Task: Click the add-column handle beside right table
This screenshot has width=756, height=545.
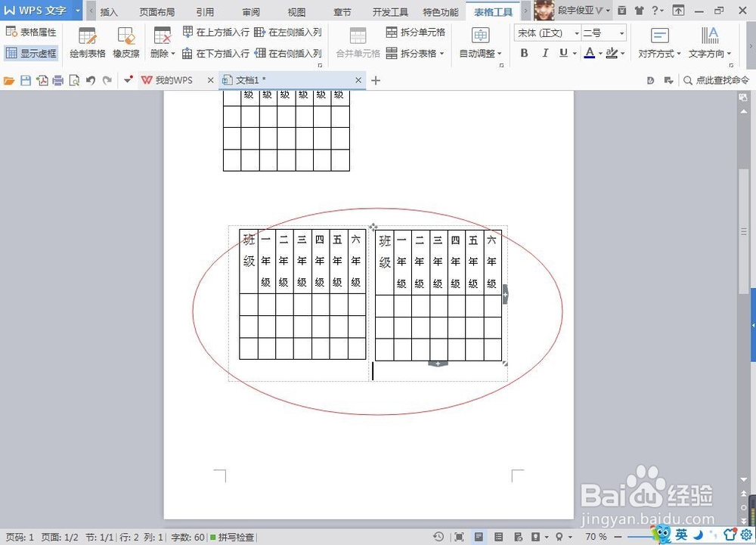Action: point(505,294)
